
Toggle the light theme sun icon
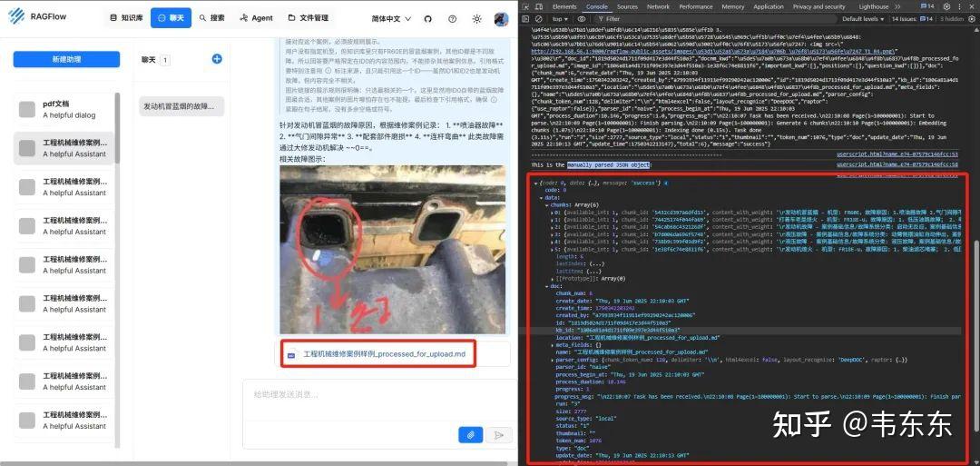point(477,19)
